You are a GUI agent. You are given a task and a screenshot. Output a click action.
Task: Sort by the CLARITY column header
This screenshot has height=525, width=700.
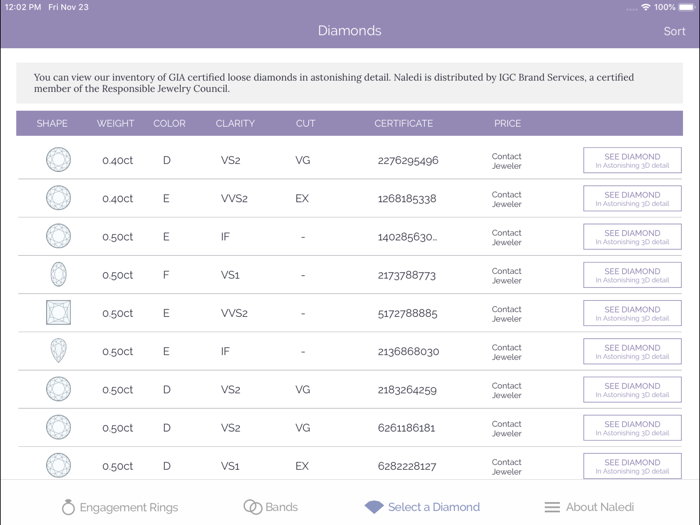coord(235,124)
